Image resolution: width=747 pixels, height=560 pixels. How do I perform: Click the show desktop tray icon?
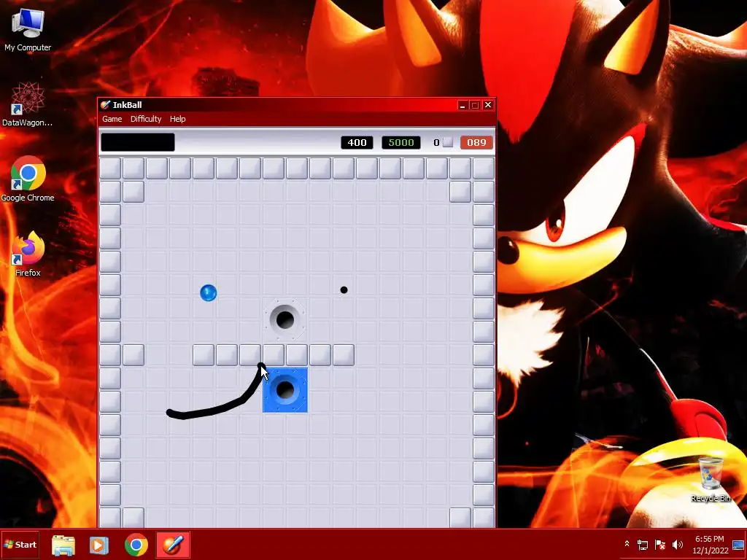pyautogui.click(x=738, y=544)
